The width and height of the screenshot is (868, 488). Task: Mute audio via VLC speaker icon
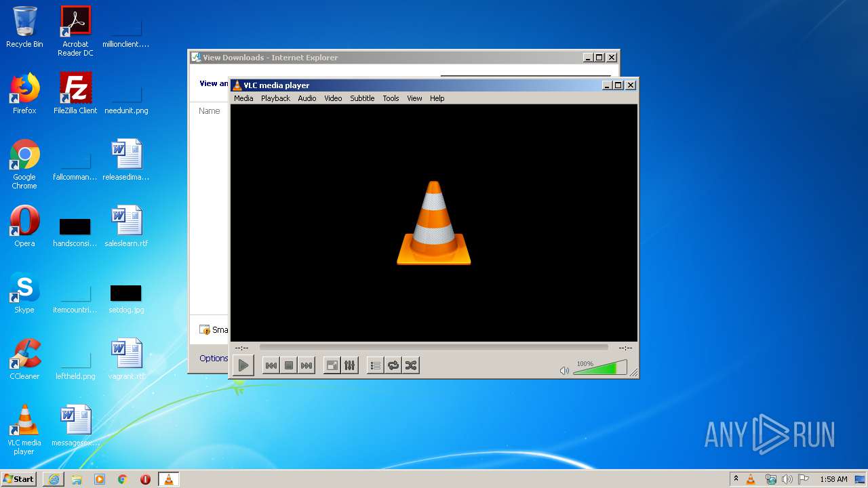[564, 371]
